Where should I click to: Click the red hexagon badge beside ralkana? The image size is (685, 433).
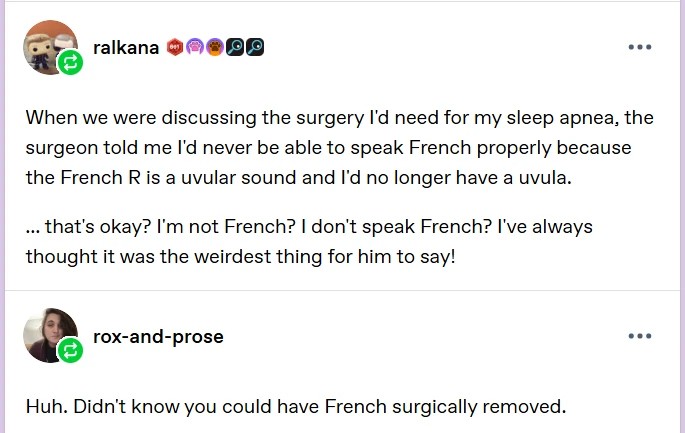[x=174, y=48]
